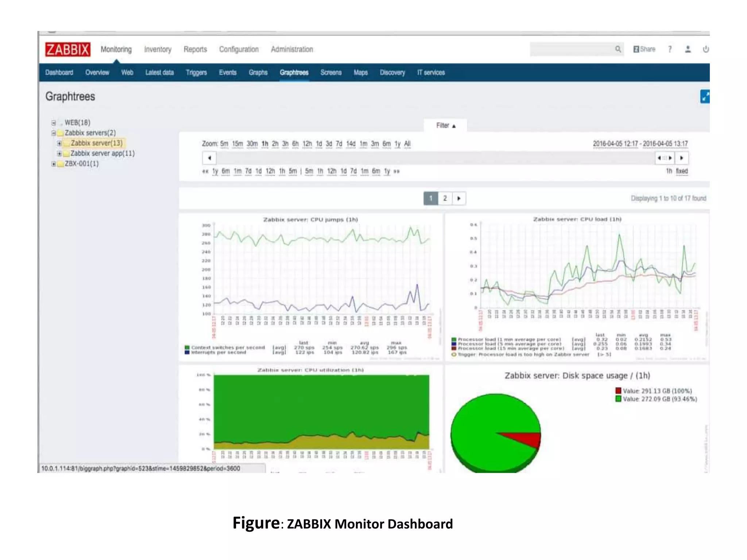Expand the Zabbix server app(11) node

click(59, 153)
